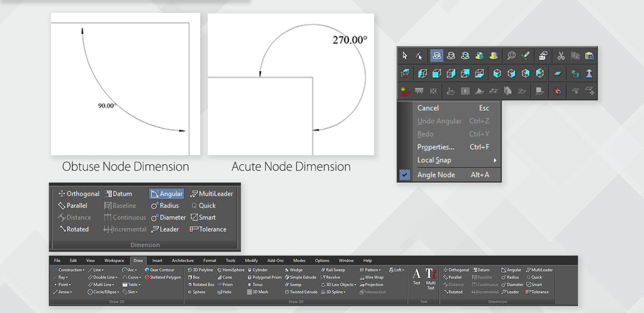Screen dimensions: 644x313
Task: Open the Add-Ons tab
Action: [x=275, y=260]
